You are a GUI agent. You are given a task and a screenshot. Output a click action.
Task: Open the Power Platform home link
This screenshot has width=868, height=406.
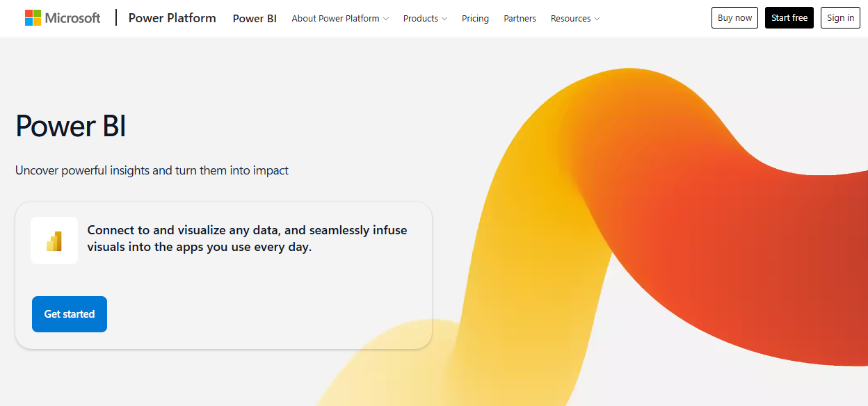[x=172, y=18]
